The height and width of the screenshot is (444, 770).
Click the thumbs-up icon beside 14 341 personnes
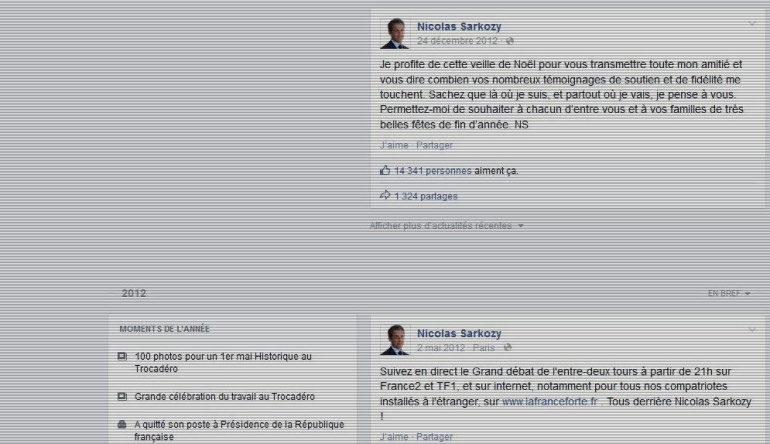click(x=385, y=170)
